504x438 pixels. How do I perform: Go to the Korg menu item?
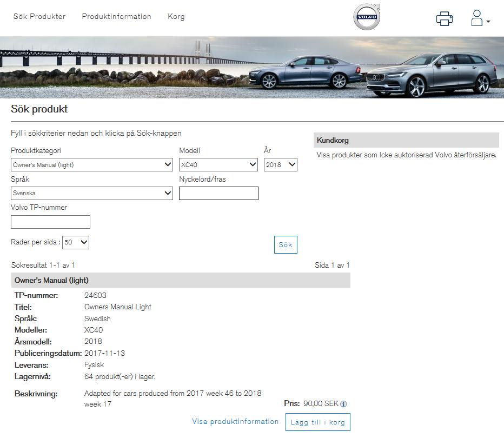[x=176, y=16]
